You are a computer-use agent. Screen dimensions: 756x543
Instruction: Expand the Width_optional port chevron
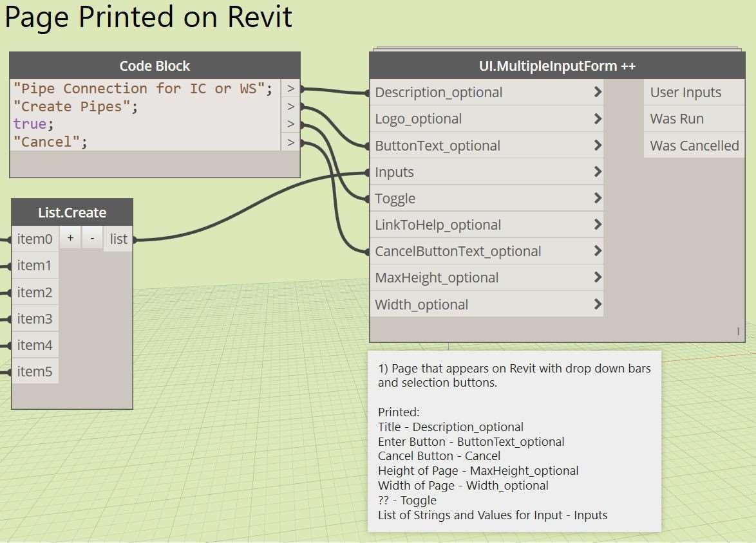(x=598, y=304)
